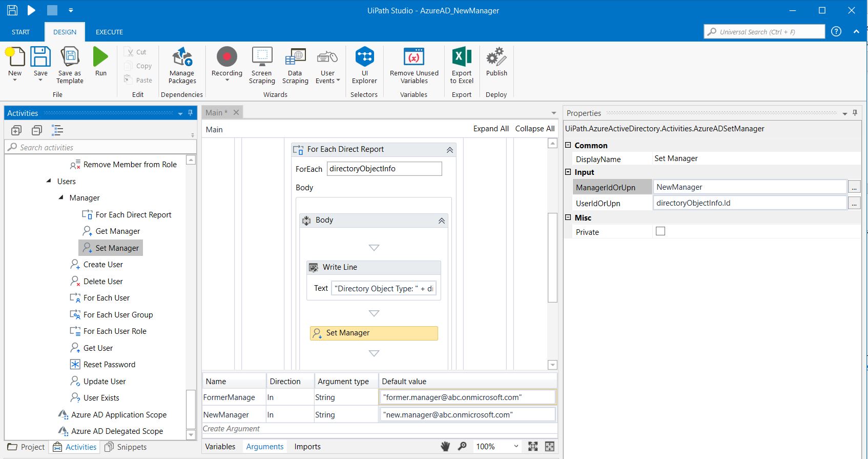Close the Main workflow tab
Screen dimensions: 868x459
pyautogui.click(x=236, y=112)
